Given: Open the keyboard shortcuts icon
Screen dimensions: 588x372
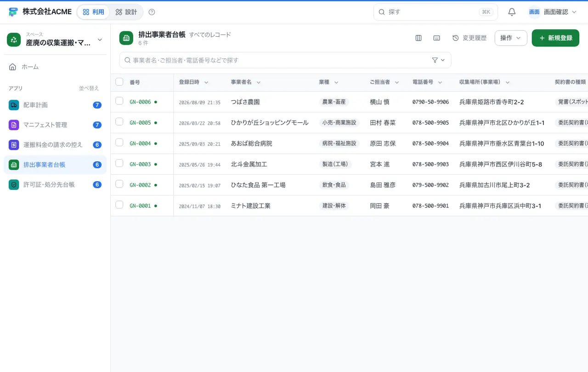Looking at the screenshot, I should click(x=437, y=38).
